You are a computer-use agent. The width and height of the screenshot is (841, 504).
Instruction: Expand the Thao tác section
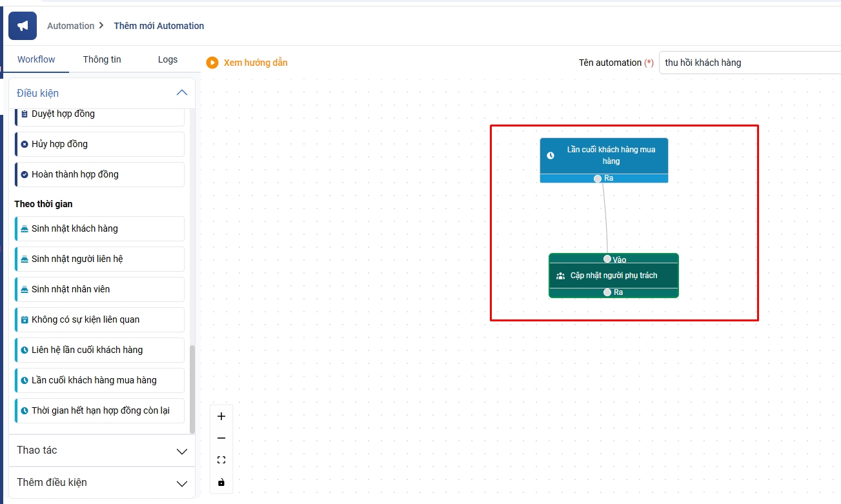tap(182, 451)
